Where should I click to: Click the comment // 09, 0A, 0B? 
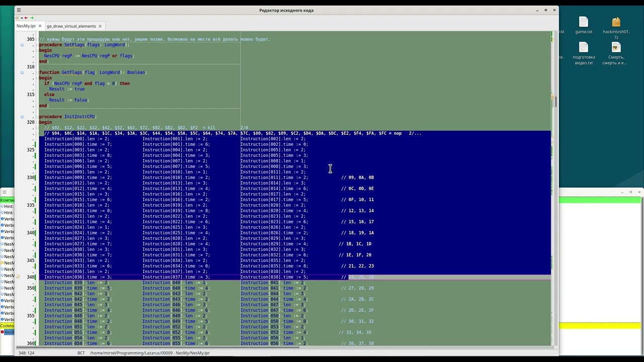pos(357,177)
